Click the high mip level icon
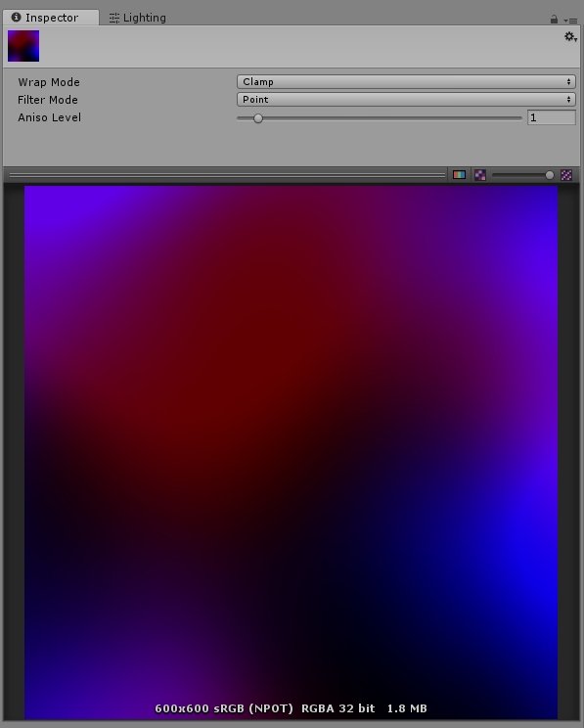The height and width of the screenshot is (728, 584). click(x=566, y=175)
